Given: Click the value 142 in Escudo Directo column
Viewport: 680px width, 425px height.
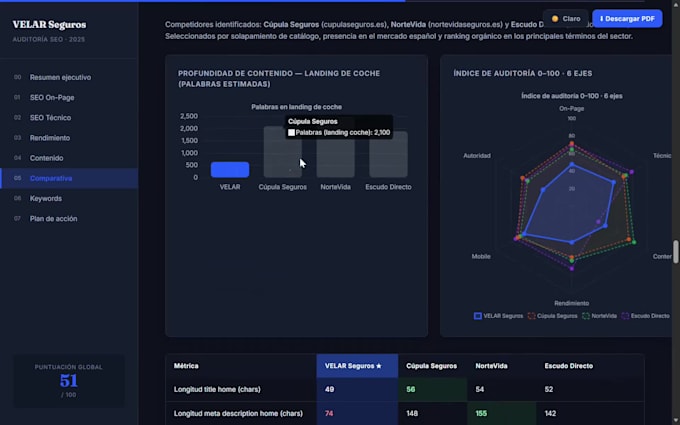Looking at the screenshot, I should click(550, 413).
